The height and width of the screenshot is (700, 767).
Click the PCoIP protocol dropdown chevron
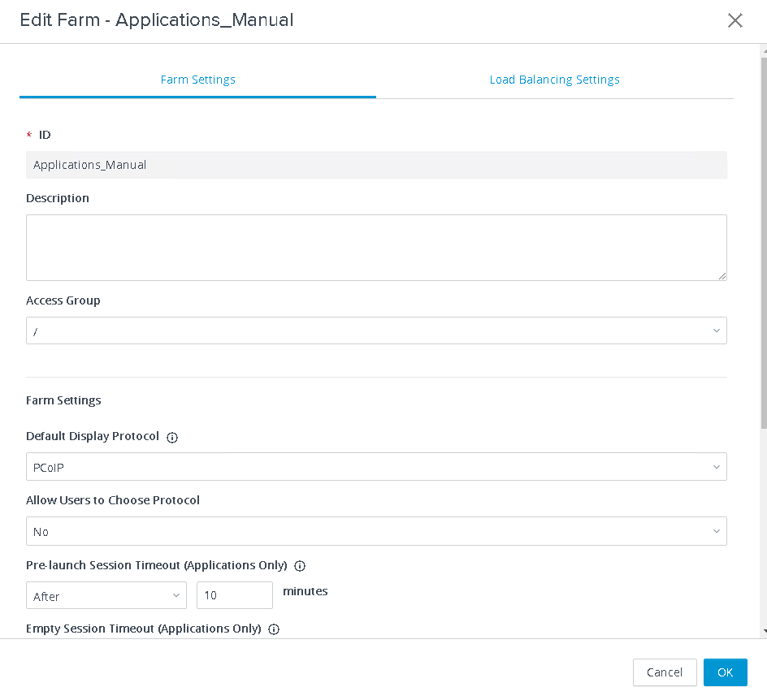[x=717, y=467]
